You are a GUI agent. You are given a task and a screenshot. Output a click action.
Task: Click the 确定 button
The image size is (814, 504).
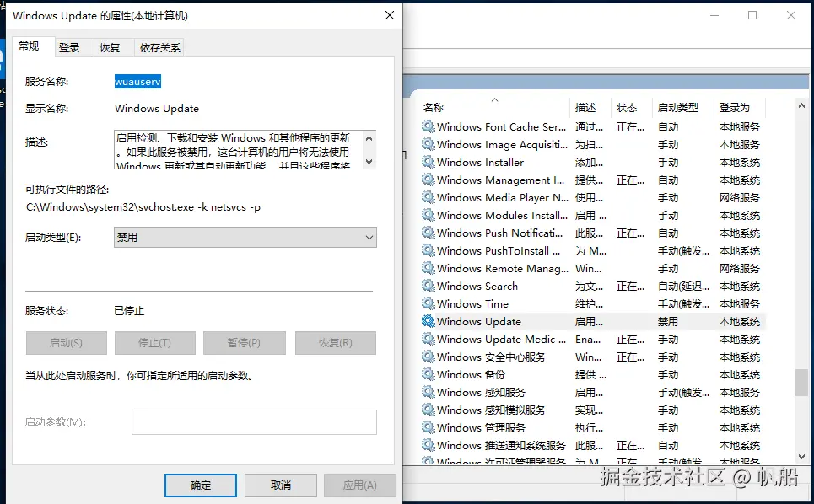click(x=201, y=485)
